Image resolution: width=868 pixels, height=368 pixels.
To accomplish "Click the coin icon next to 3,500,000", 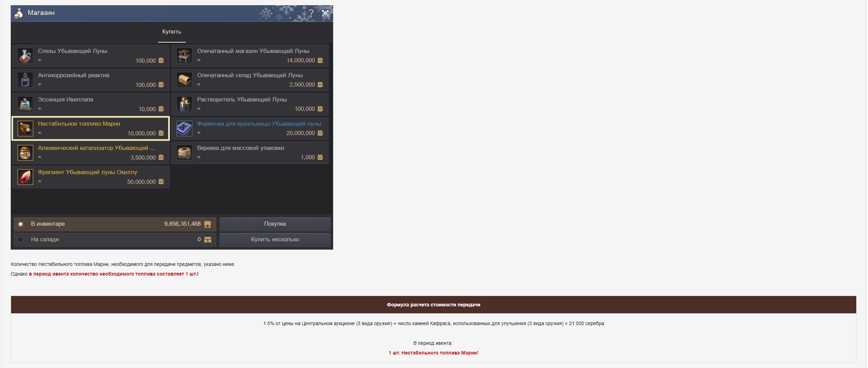I will point(161,158).
